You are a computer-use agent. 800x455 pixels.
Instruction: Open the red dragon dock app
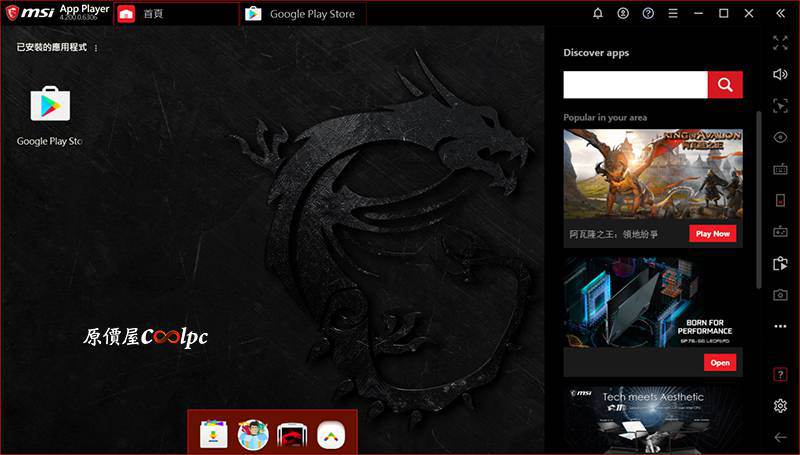point(292,435)
